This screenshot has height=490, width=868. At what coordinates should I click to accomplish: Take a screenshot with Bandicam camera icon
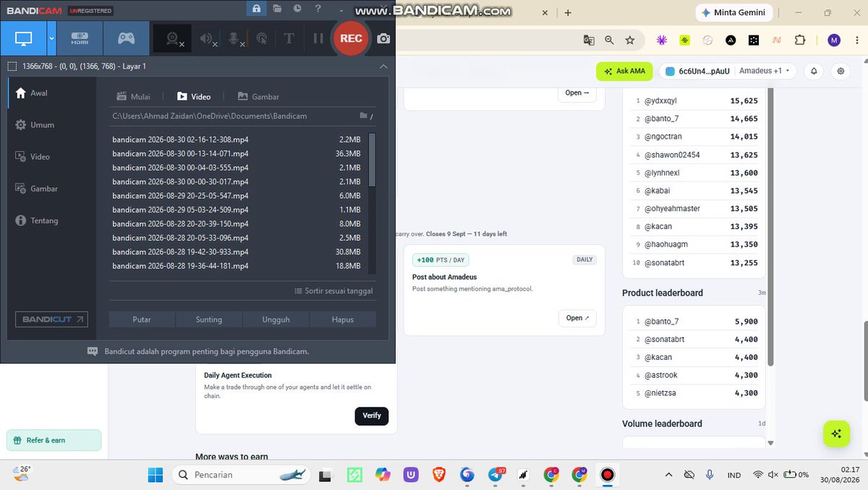[x=384, y=39]
